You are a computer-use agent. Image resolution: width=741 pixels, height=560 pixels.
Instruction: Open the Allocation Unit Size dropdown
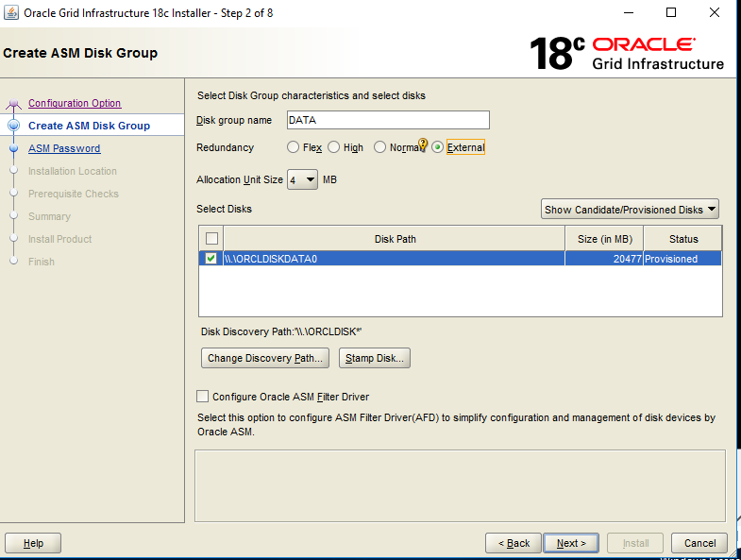point(302,179)
